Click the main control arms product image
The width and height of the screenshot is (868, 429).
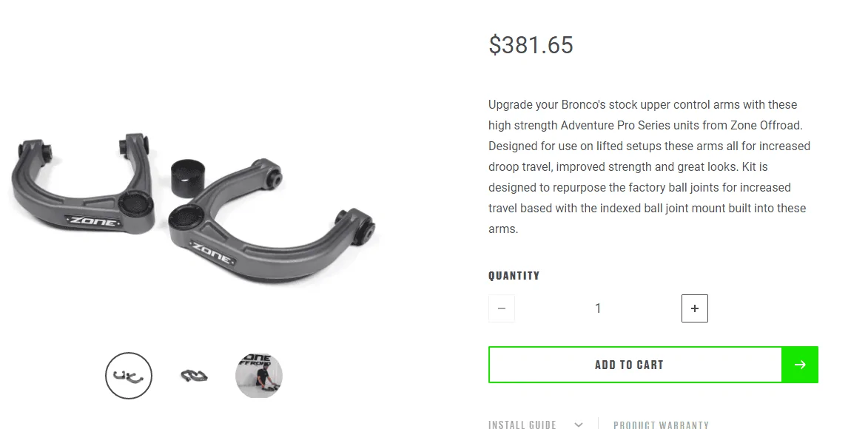click(x=194, y=208)
